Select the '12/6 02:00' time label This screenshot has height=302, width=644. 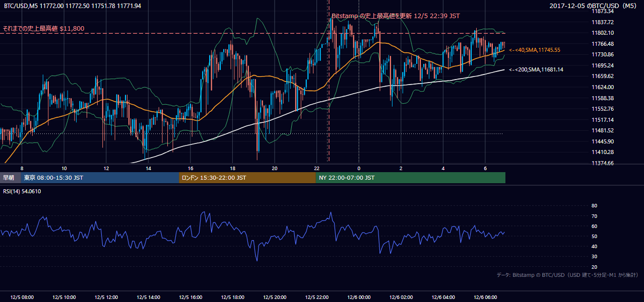(401, 297)
